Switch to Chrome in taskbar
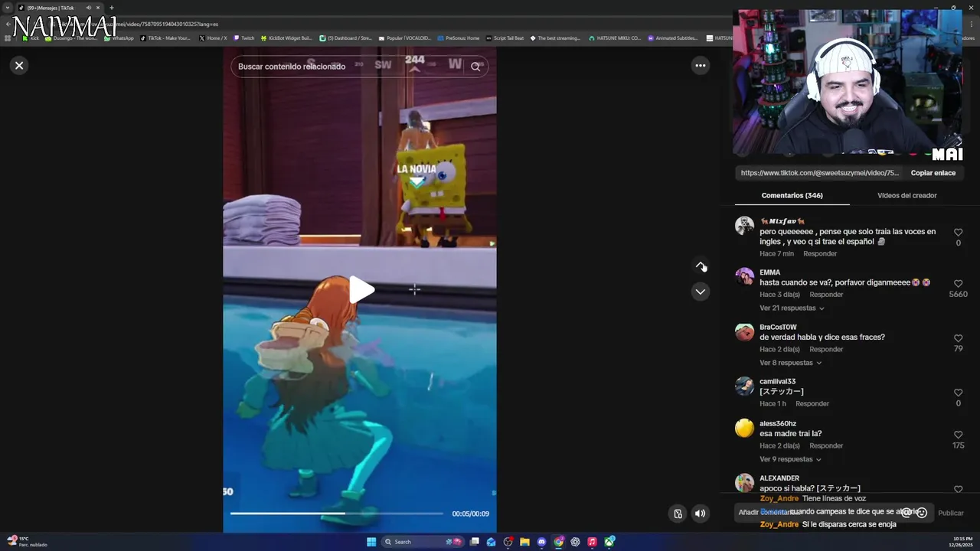This screenshot has width=980, height=551. [559, 542]
